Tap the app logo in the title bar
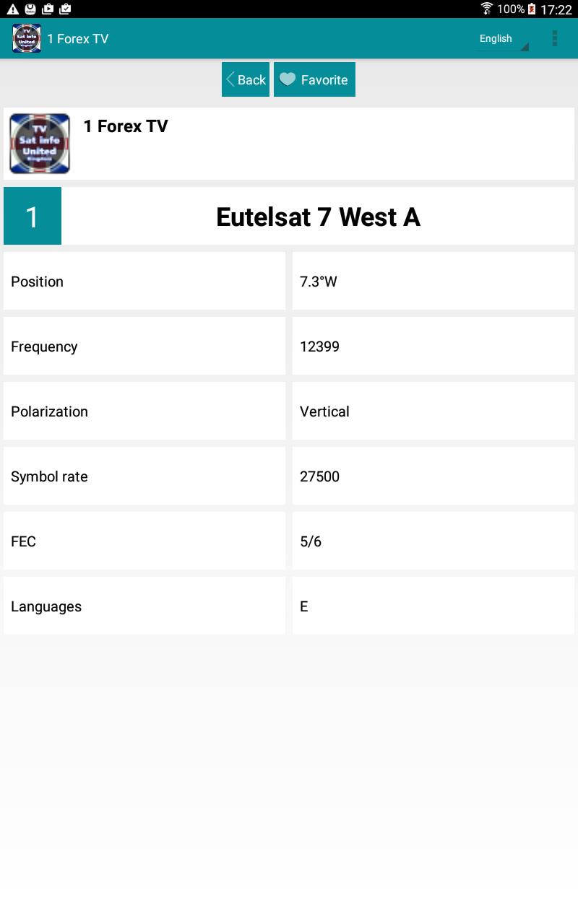The image size is (578, 924). point(27,38)
